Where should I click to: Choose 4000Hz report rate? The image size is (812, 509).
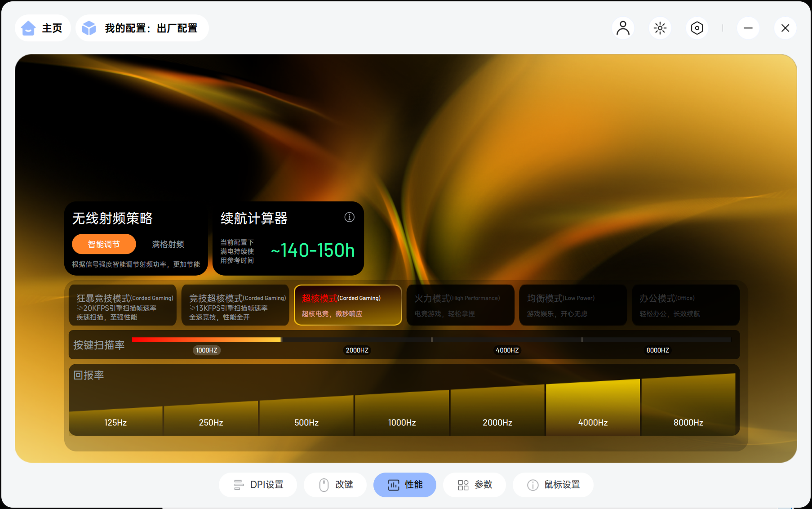593,407
